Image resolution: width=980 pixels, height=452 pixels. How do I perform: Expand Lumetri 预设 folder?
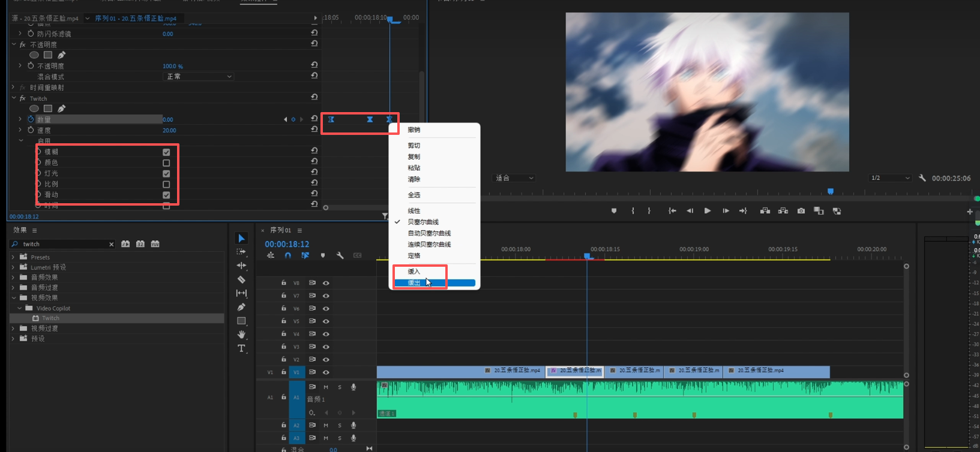coord(13,267)
